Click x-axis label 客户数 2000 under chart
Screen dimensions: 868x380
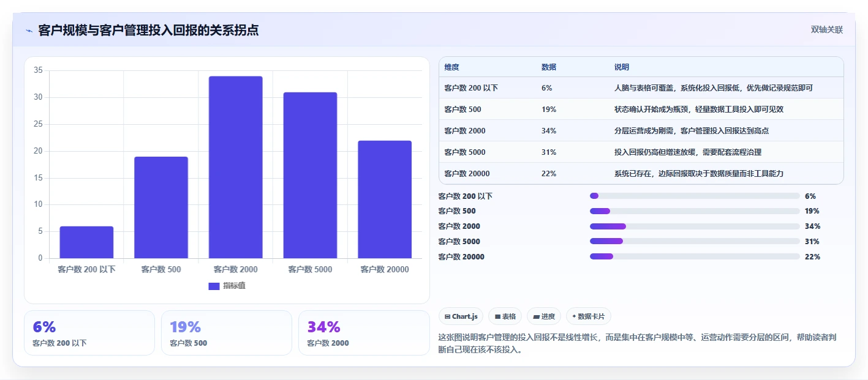tap(236, 269)
